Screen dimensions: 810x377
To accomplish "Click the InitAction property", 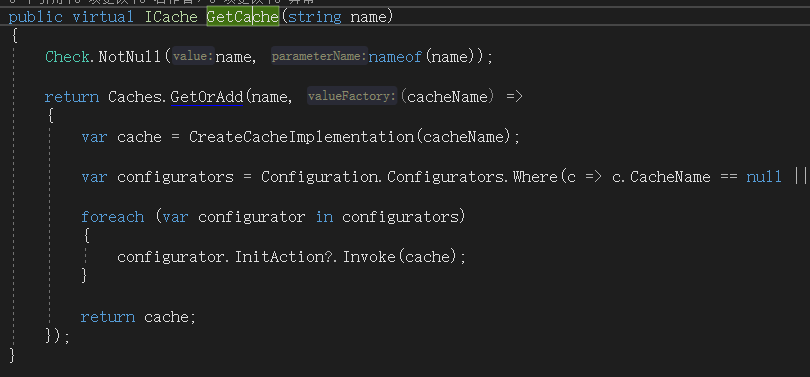I will pos(281,257).
